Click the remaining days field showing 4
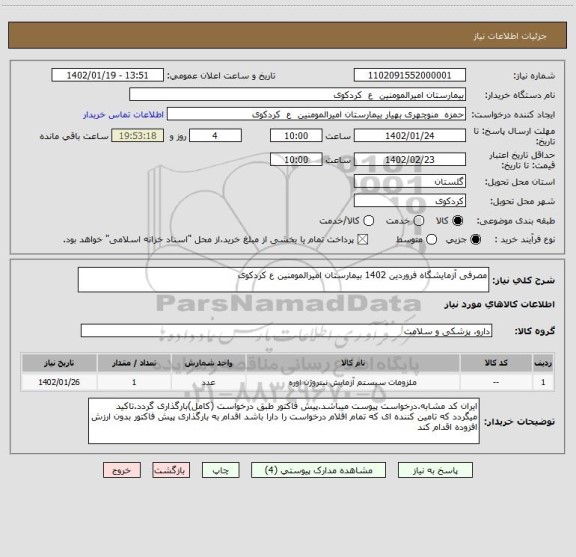Screen dimensions: 576x557 tap(215, 136)
